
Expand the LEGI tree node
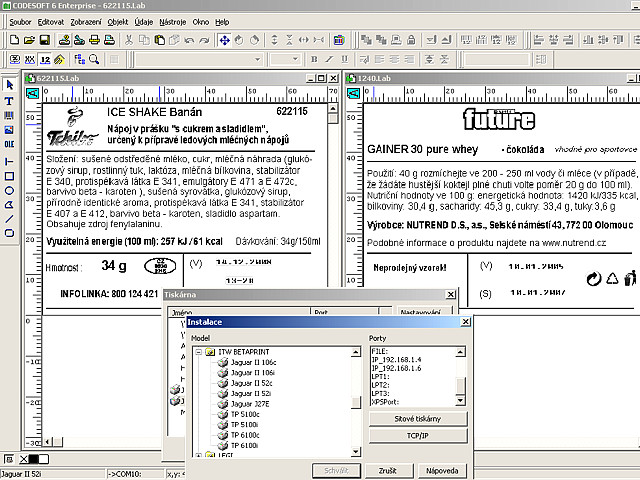pos(198,455)
